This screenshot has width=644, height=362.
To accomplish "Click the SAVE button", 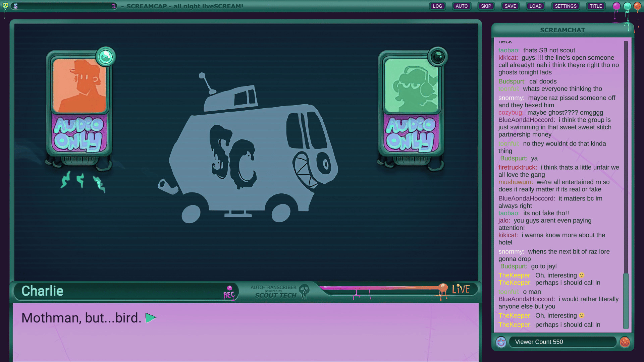I will click(x=510, y=6).
